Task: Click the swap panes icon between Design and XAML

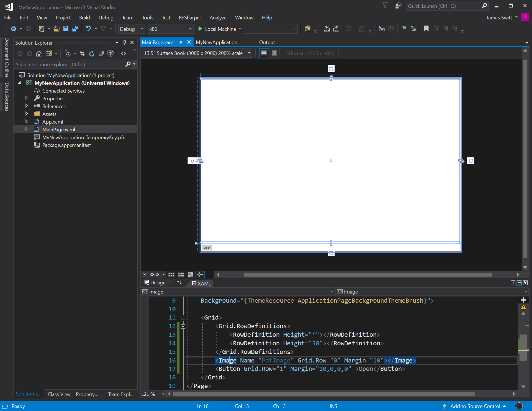Action: pyautogui.click(x=179, y=283)
